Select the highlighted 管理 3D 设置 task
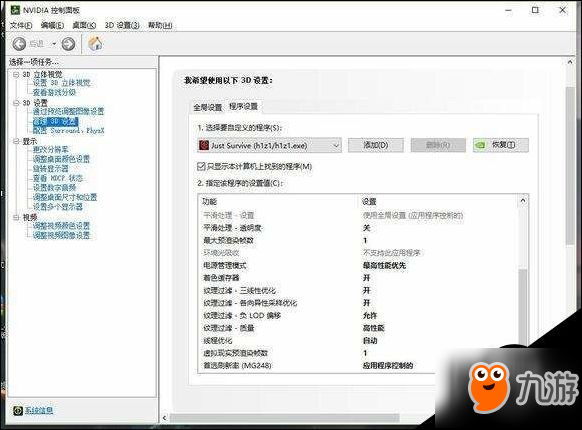 tap(55, 121)
